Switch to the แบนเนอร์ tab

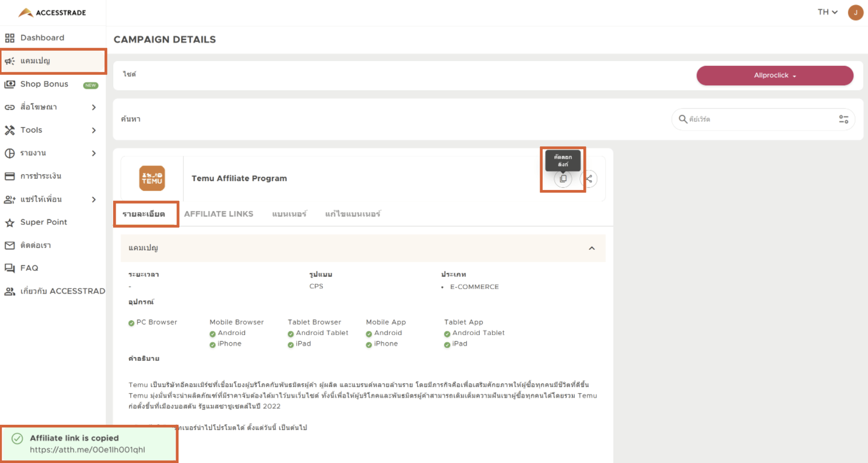[x=289, y=214]
